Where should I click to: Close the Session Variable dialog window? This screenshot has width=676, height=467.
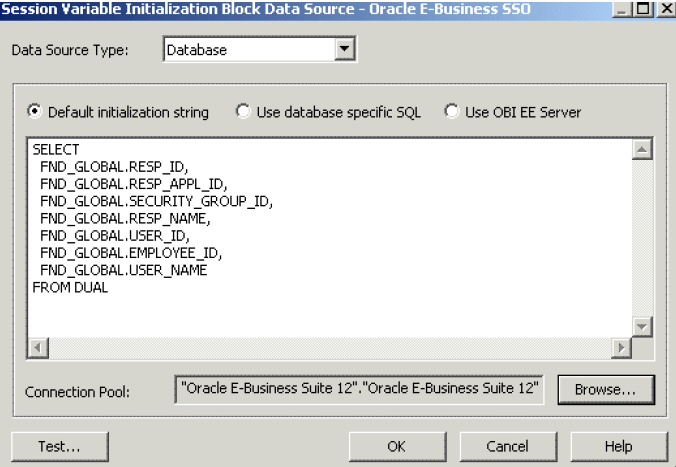[x=666, y=9]
